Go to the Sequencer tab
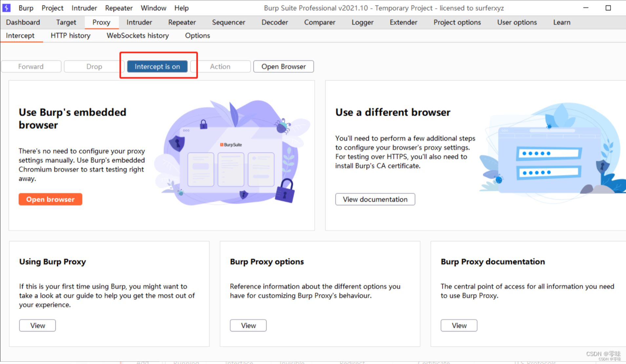The image size is (626, 364). (229, 22)
